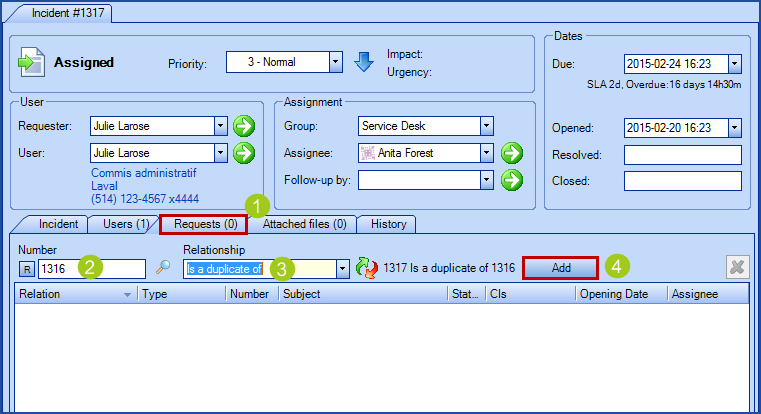Click the green arrow beside User field
This screenshot has height=414, width=761.
pos(244,153)
